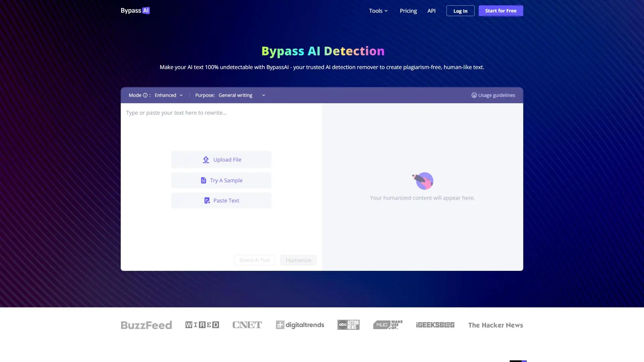The image size is (644, 362).
Task: Click the MakeUseOf logo
Action: tap(387, 325)
